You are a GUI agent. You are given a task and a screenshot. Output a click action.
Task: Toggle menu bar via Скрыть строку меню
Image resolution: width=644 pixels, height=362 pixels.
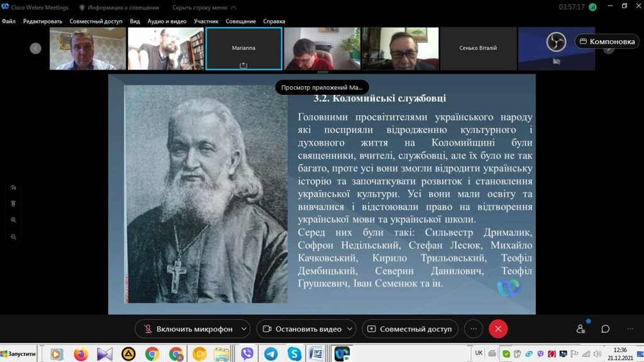click(199, 8)
